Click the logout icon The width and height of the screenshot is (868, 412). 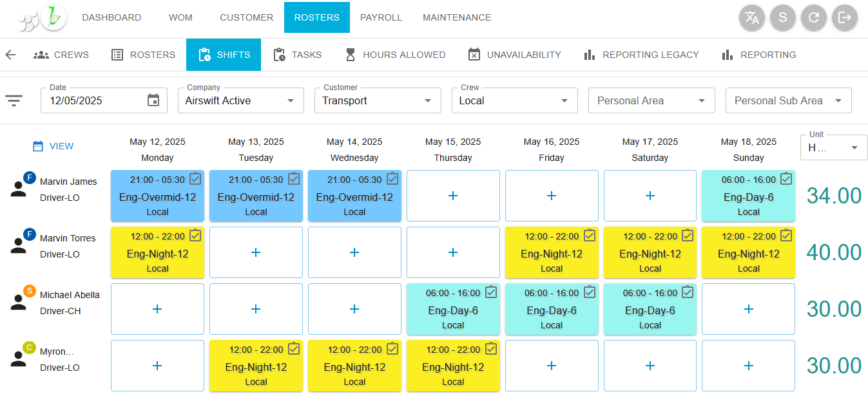[x=844, y=17]
